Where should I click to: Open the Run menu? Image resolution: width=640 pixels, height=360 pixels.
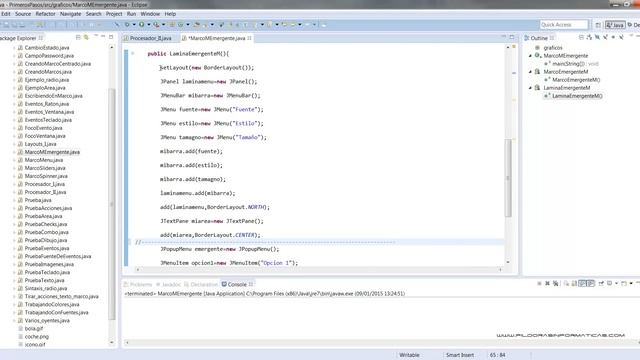tap(131, 14)
